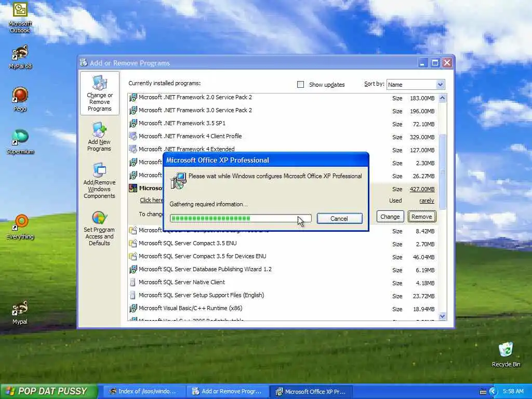Click selected Microsoft Office program icon in list
The image size is (532, 399).
tap(132, 188)
